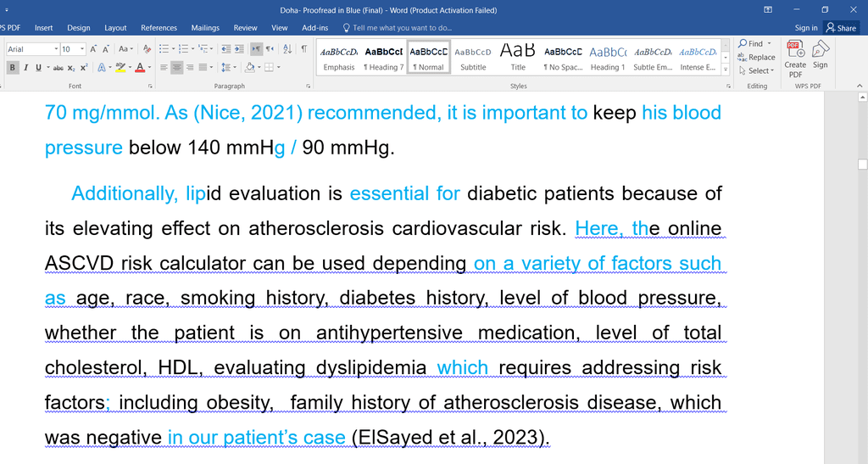Open the font name dropdown (Arial)
Image resolution: width=868 pixels, height=464 pixels.
coord(56,49)
